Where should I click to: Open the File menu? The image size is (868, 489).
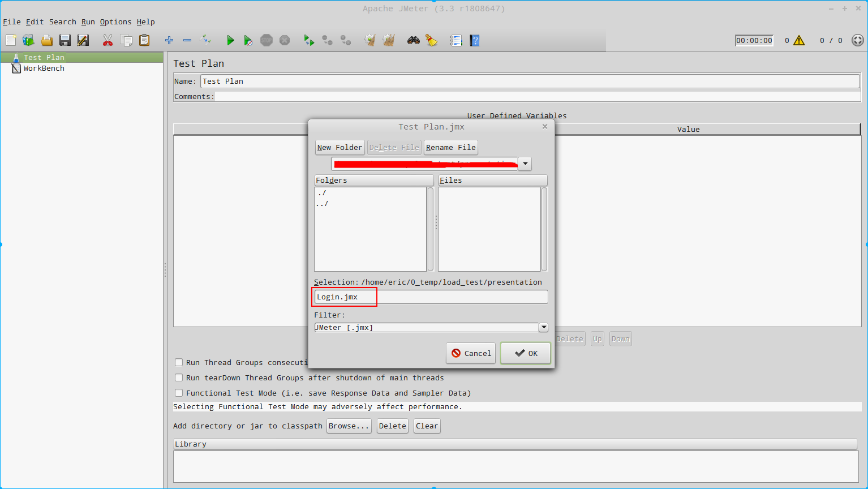12,22
